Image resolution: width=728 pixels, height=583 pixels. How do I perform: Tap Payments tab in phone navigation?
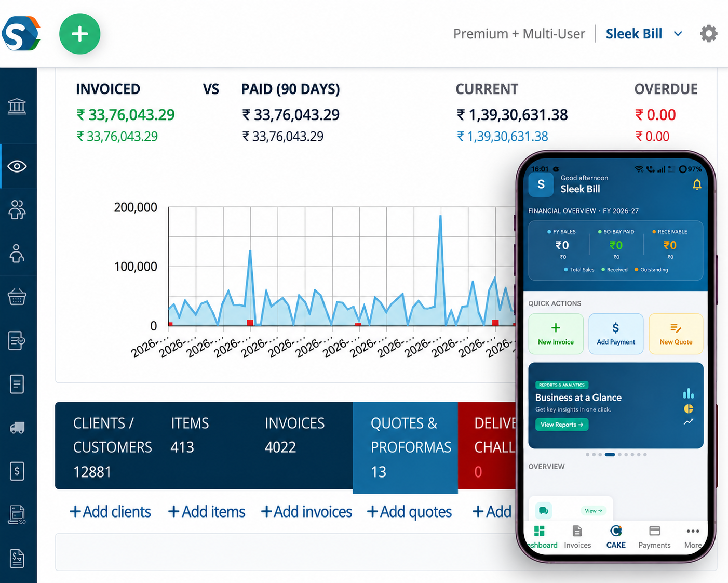[x=654, y=537]
